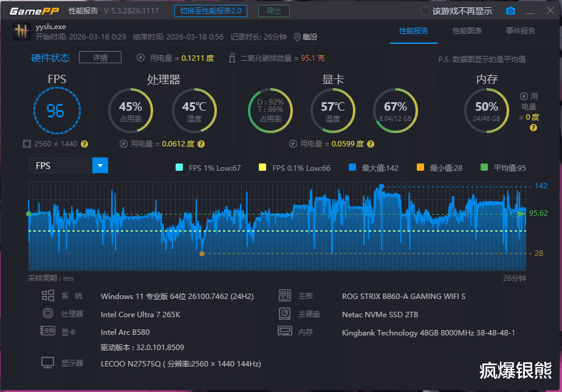Click the Intel Arc B580 text
This screenshot has width=562, height=392.
(125, 332)
